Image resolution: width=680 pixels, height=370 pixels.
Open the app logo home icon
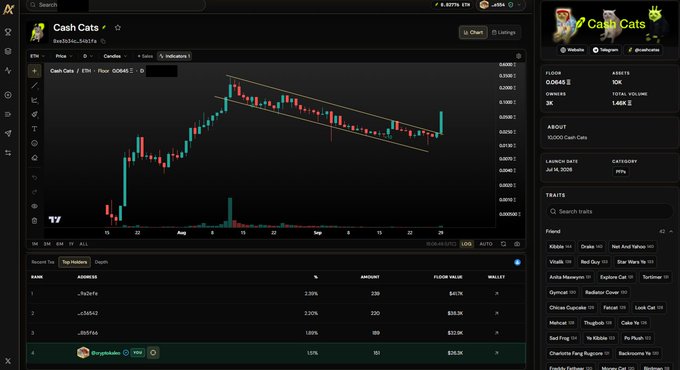pyautogui.click(x=8, y=9)
